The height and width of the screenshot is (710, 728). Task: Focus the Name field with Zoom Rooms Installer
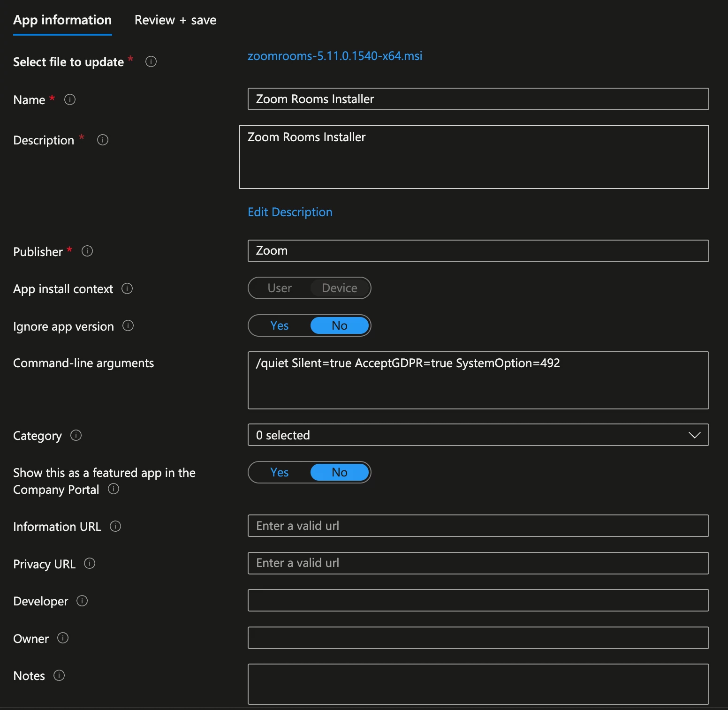point(478,99)
